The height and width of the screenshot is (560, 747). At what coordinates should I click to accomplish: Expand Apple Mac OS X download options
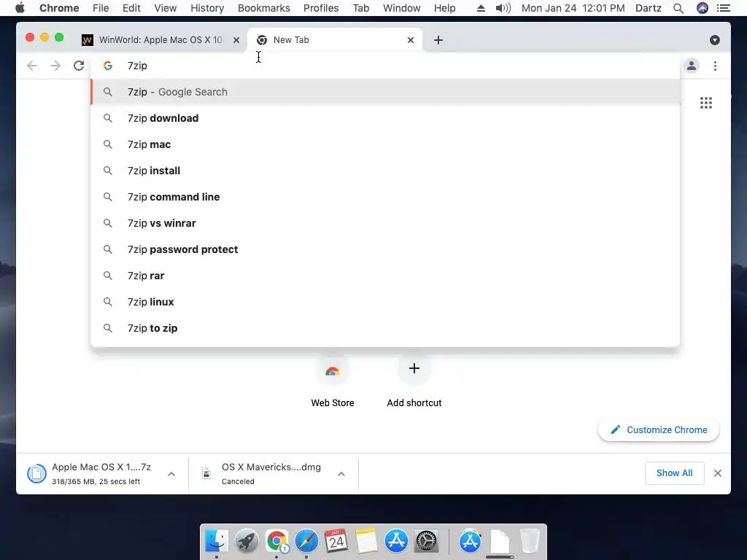pos(171,474)
